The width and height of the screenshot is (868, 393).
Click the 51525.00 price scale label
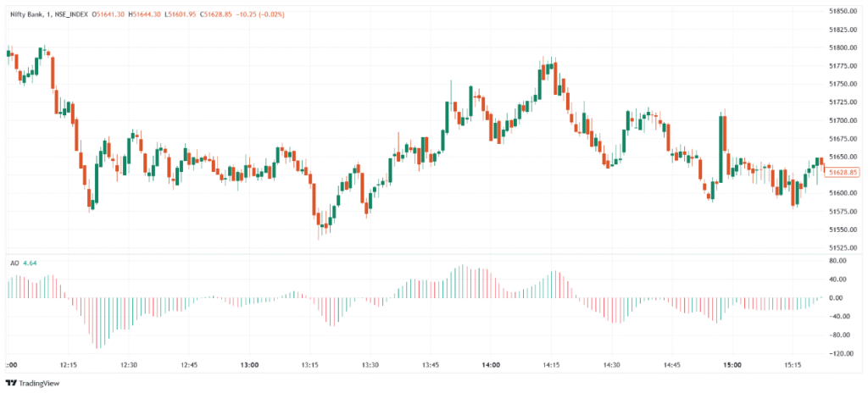coord(843,248)
